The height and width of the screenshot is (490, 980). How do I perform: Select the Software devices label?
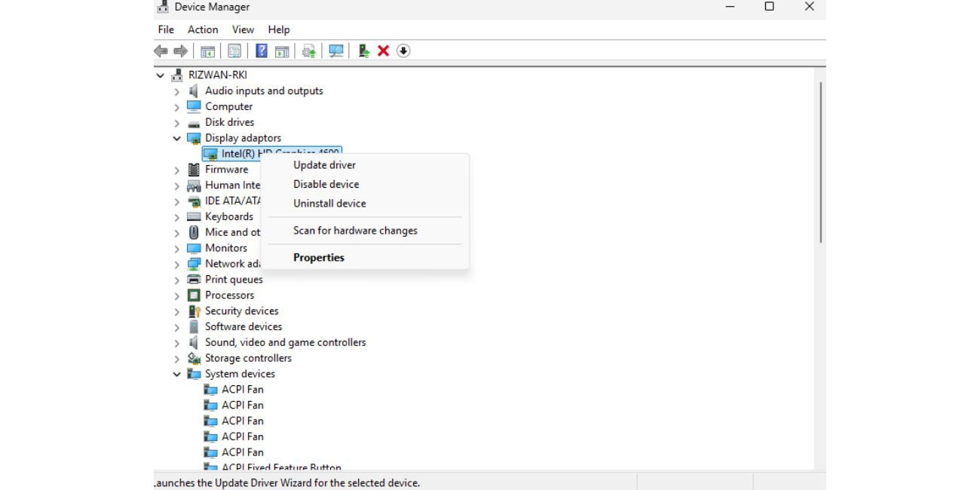[x=243, y=326]
